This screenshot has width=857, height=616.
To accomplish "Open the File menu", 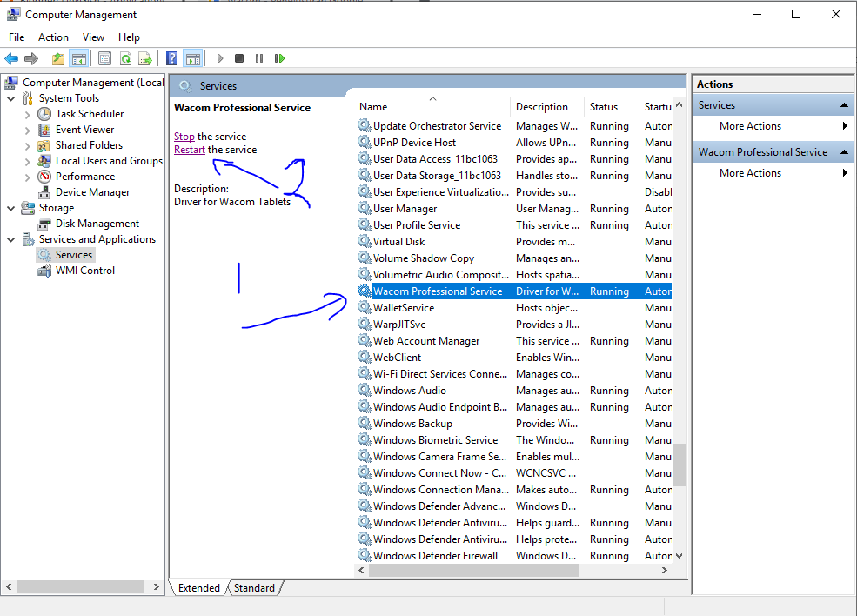I will pyautogui.click(x=17, y=37).
